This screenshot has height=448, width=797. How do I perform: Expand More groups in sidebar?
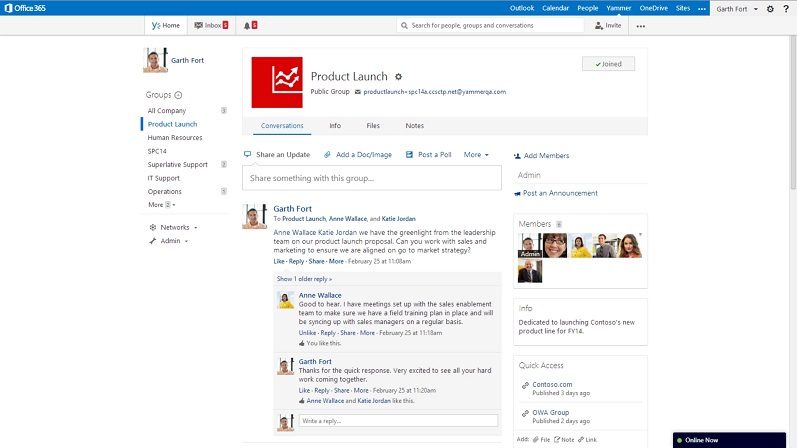(x=162, y=205)
